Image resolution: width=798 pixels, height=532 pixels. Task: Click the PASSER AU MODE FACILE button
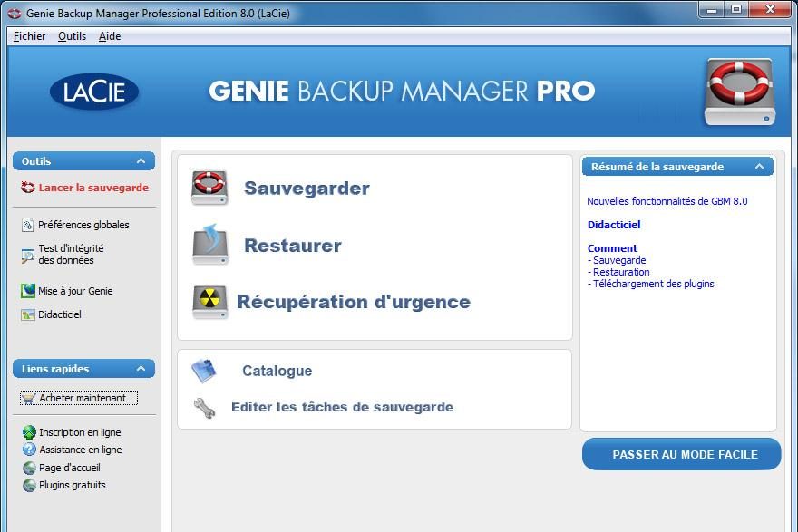point(681,454)
